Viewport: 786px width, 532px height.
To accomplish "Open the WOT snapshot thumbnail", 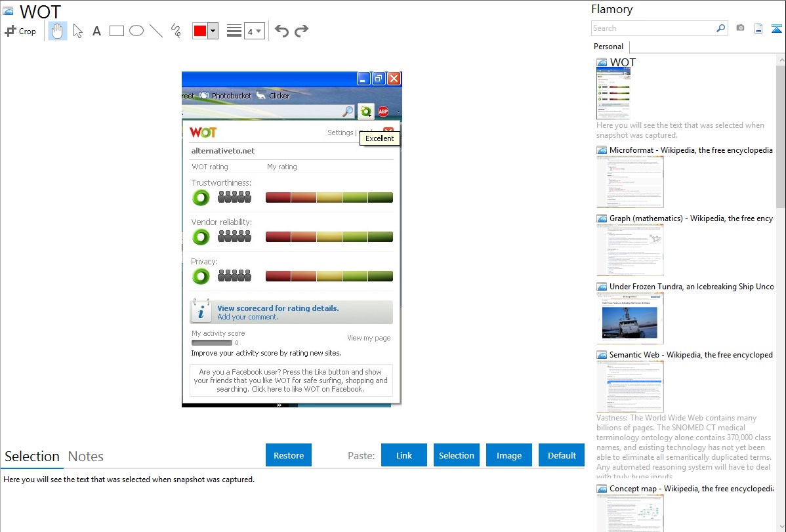I will tap(613, 94).
